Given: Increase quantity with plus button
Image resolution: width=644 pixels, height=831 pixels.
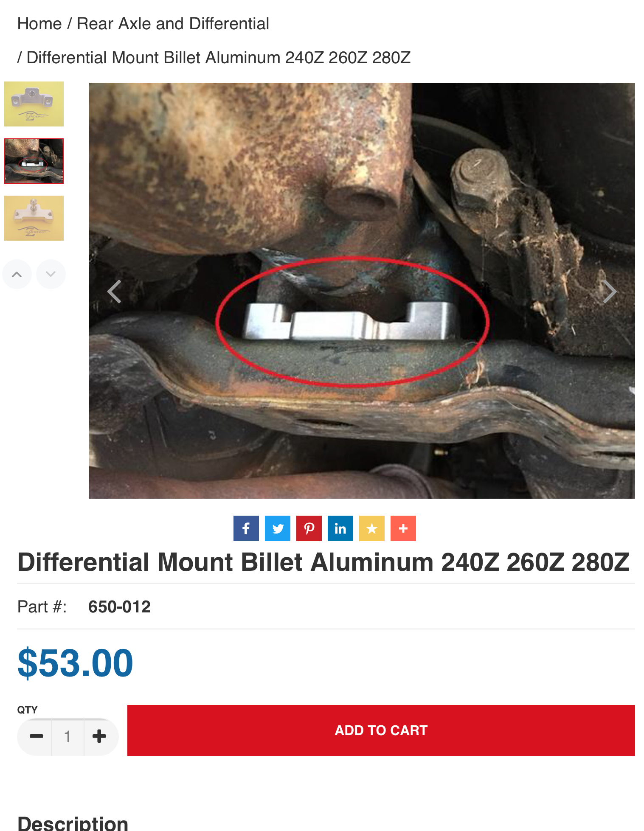Looking at the screenshot, I should click(100, 736).
